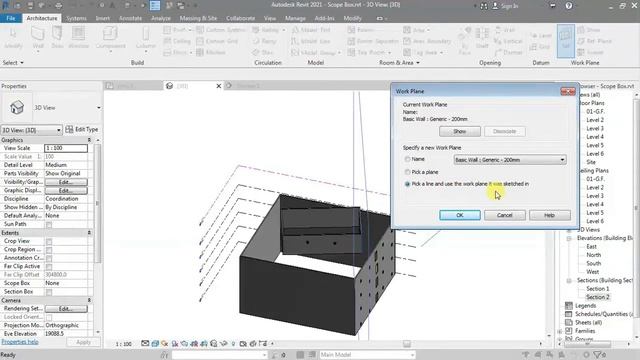The width and height of the screenshot is (640, 360).
Task: Click Cancel in Work Plane dialog
Action: tap(504, 215)
